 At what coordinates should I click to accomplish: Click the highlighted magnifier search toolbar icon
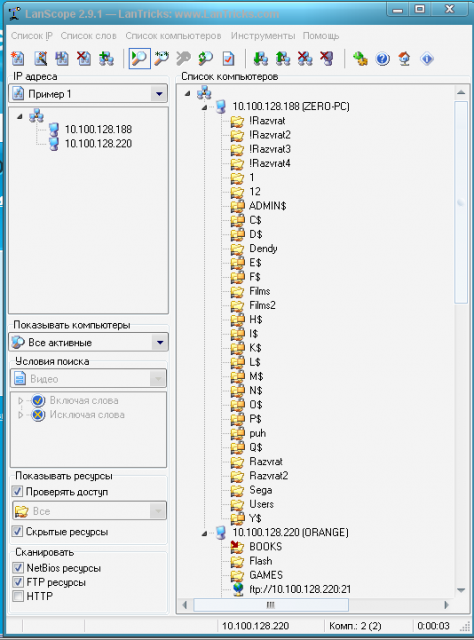pyautogui.click(x=139, y=58)
